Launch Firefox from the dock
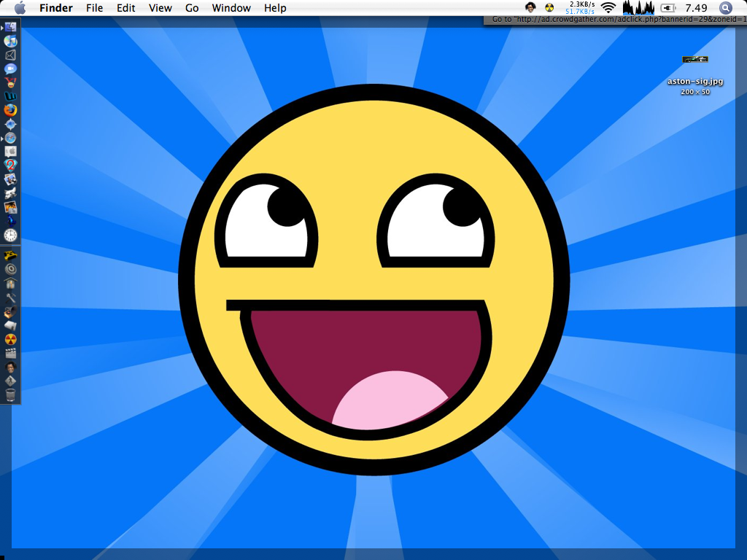The height and width of the screenshot is (560, 747). (10, 111)
